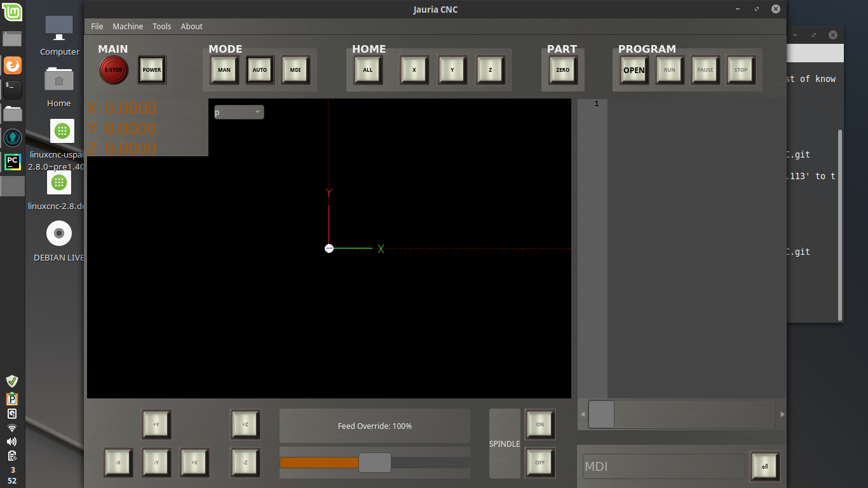Switch to MAN mode
868x488 pixels.
click(224, 70)
